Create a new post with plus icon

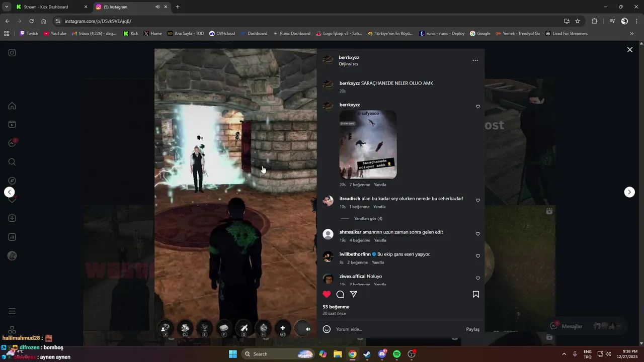[x=12, y=218]
